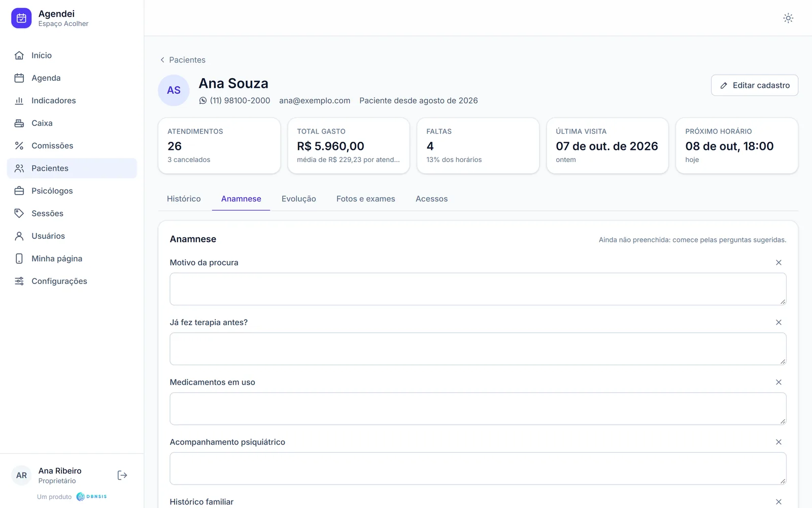Remove the Já fez terapia antes question
This screenshot has width=812, height=508.
(x=779, y=323)
